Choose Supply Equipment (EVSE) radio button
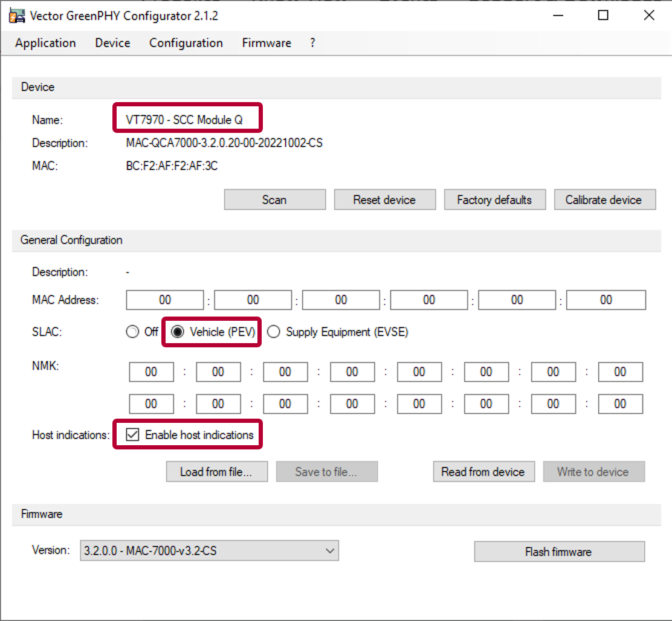672x621 pixels. [274, 332]
